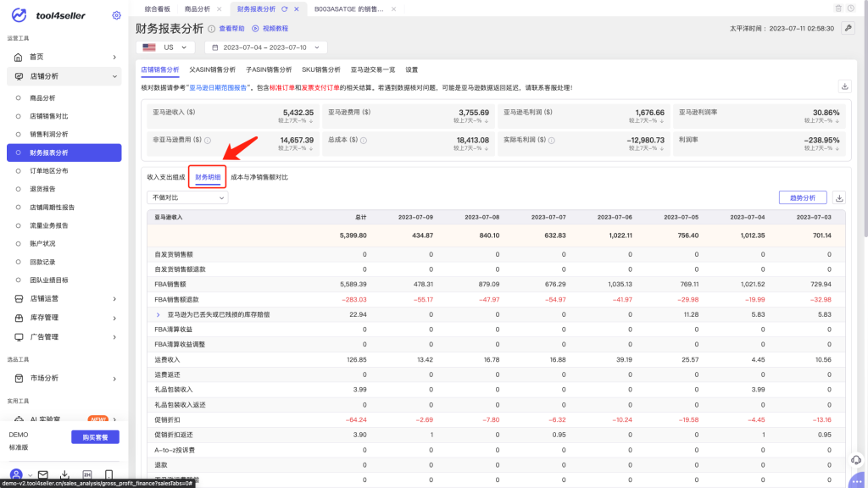
Task: Expand the 亚马逊为已丢失或已残损的库存赔偿 row
Action: point(159,315)
